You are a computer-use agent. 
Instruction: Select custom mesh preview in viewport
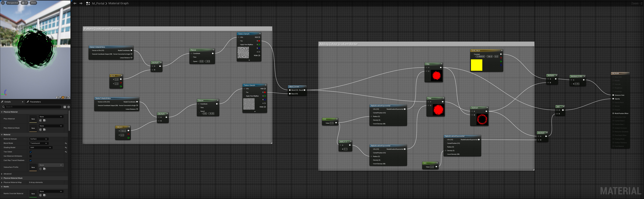pos(69,97)
